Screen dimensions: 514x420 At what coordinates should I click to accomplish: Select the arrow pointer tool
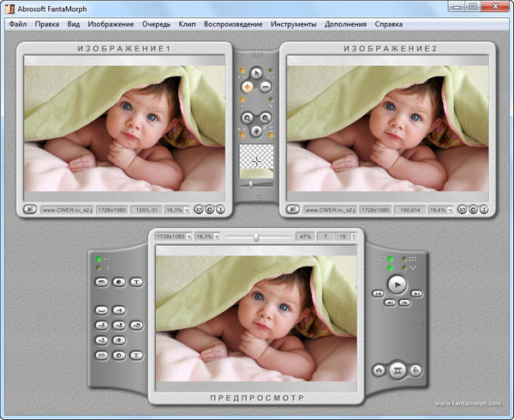256,72
